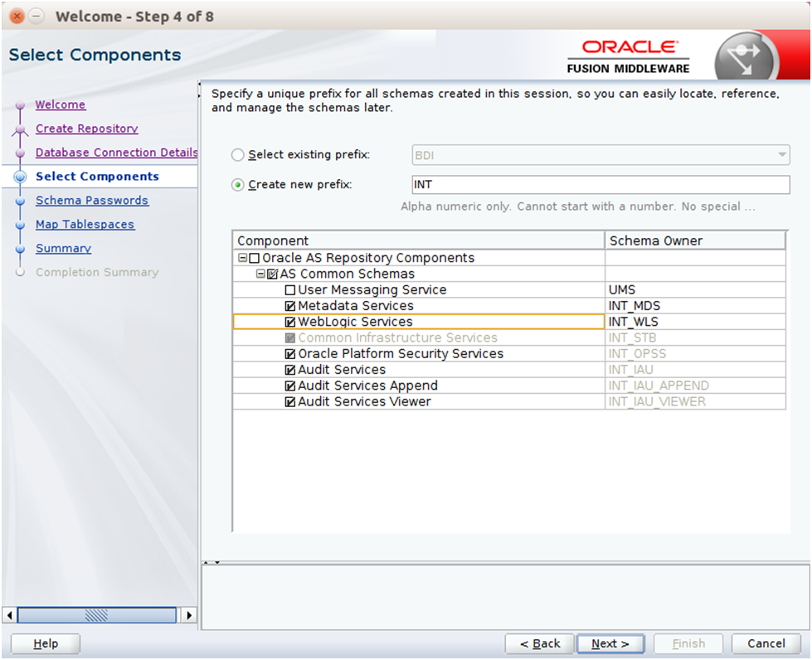Select the Select Components step
812x660 pixels.
point(97,177)
